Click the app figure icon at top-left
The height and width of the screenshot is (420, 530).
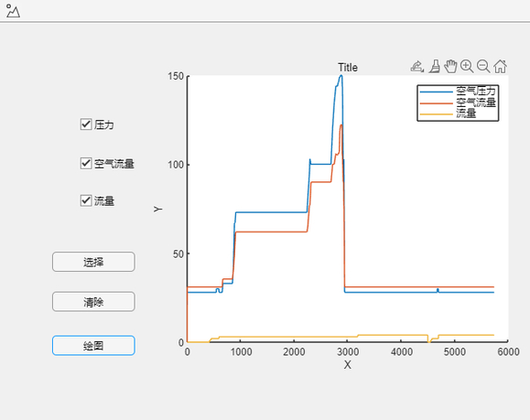[x=13, y=11]
